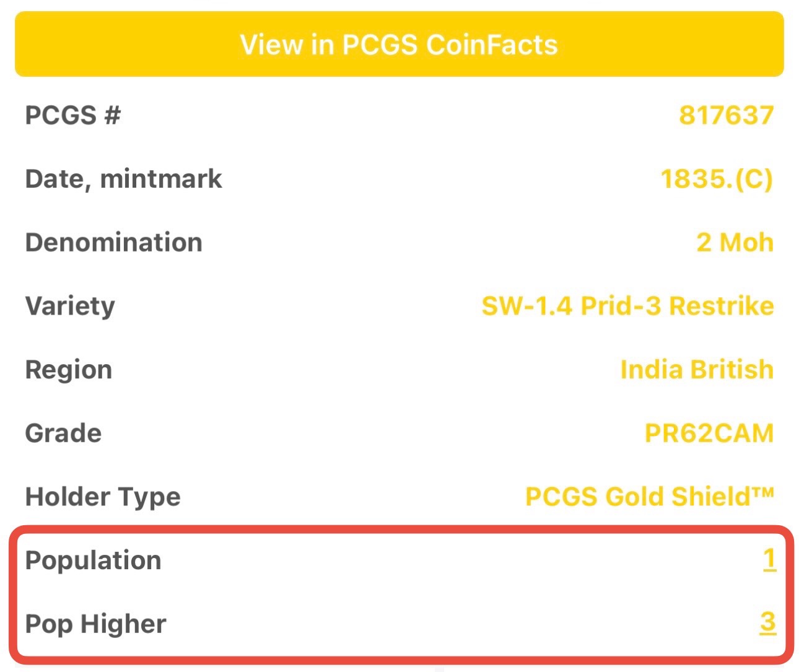Click the Region field label
This screenshot has width=799, height=672.
(x=69, y=370)
